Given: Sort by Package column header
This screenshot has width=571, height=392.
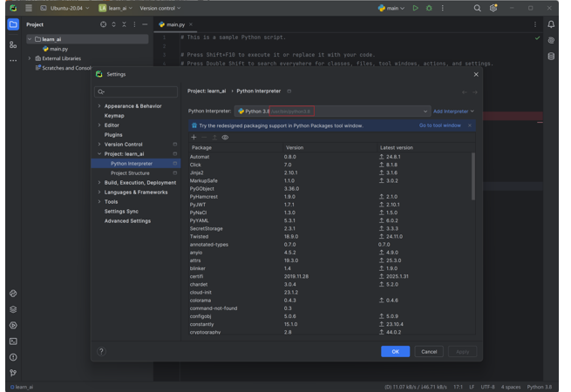Looking at the screenshot, I should (235, 147).
